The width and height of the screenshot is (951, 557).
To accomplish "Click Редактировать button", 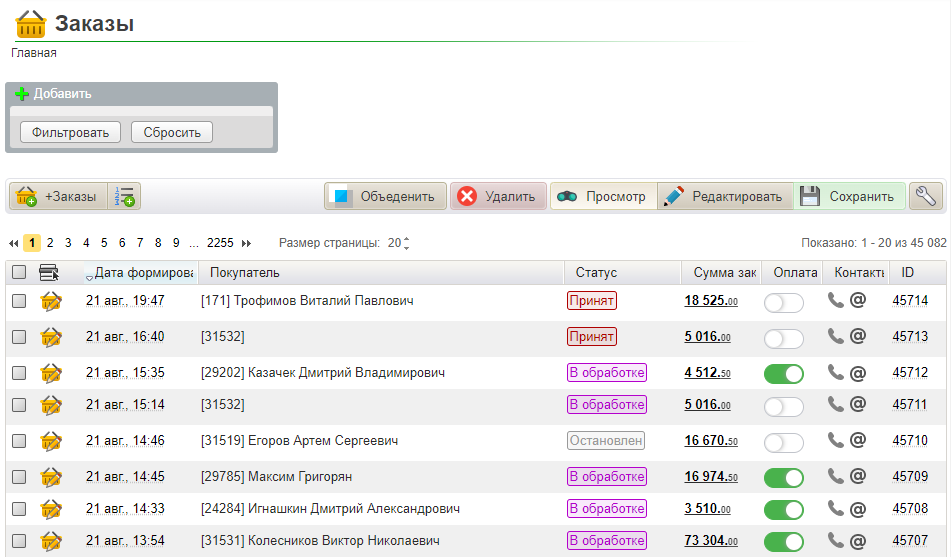I will [x=725, y=196].
